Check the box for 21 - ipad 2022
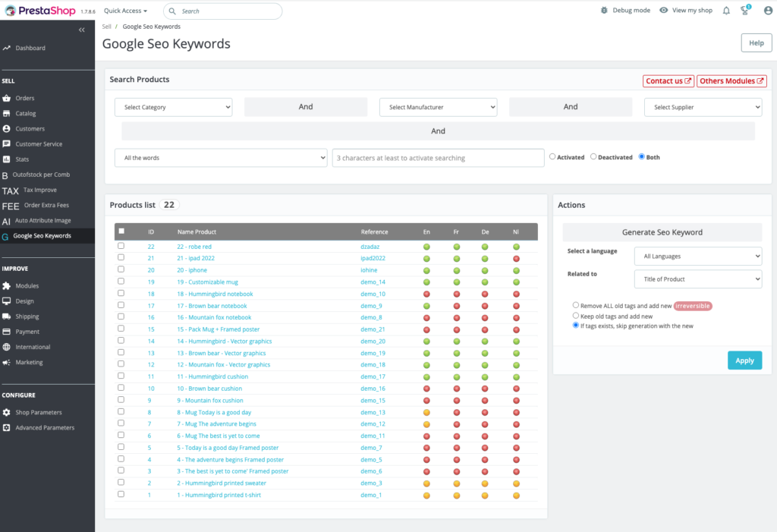Screen dimensions: 777x532 (x=121, y=257)
